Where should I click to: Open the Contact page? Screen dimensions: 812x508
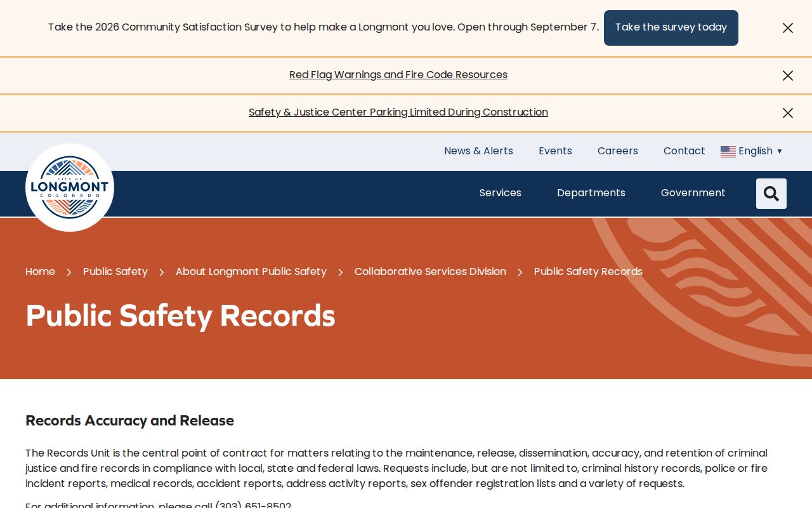click(x=684, y=151)
